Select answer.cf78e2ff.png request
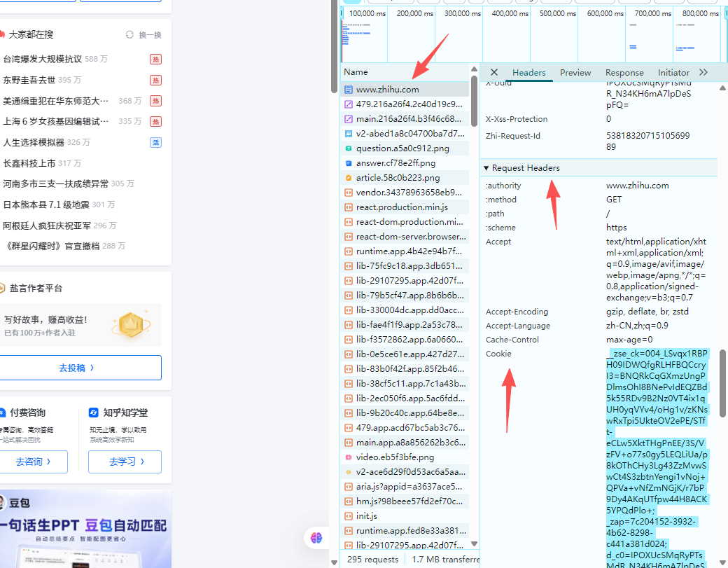This screenshot has width=728, height=568. pyautogui.click(x=405, y=163)
